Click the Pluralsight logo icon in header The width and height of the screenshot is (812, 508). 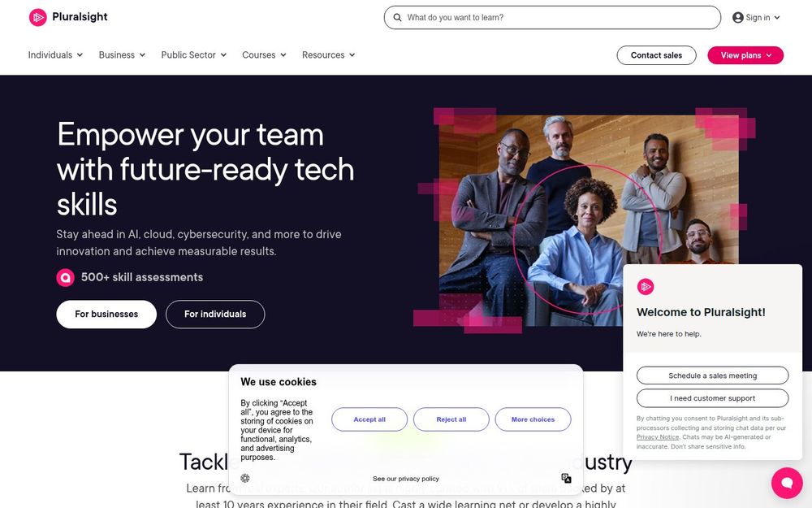tap(38, 17)
